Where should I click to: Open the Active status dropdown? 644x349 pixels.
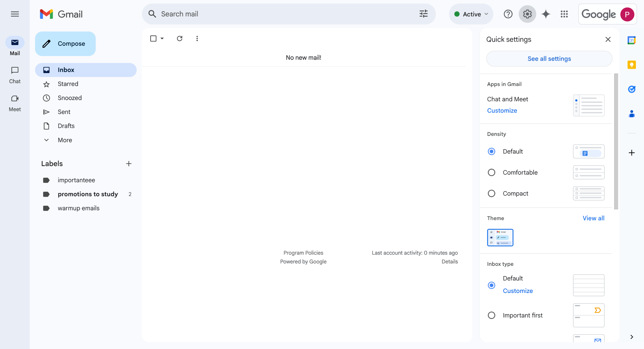point(471,14)
